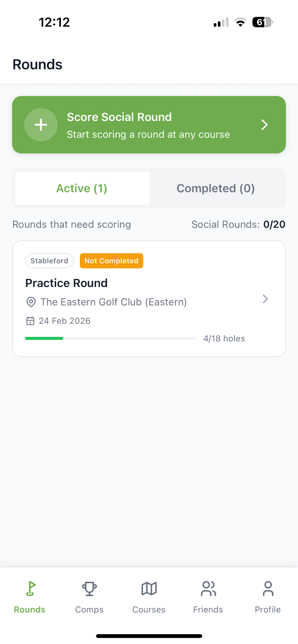Tap the calendar icon next to 24 Feb 2026
298x644 pixels.
[30, 321]
